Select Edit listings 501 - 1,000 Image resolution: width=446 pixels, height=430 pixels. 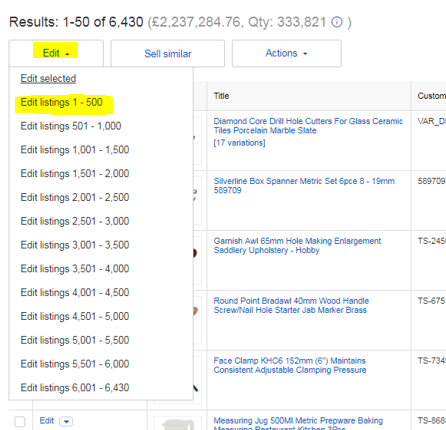(x=71, y=126)
